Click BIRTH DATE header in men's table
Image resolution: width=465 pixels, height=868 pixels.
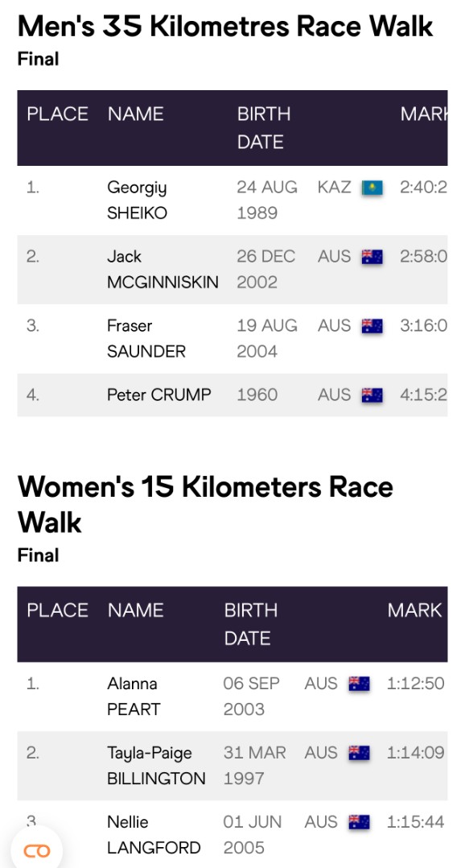[264, 128]
